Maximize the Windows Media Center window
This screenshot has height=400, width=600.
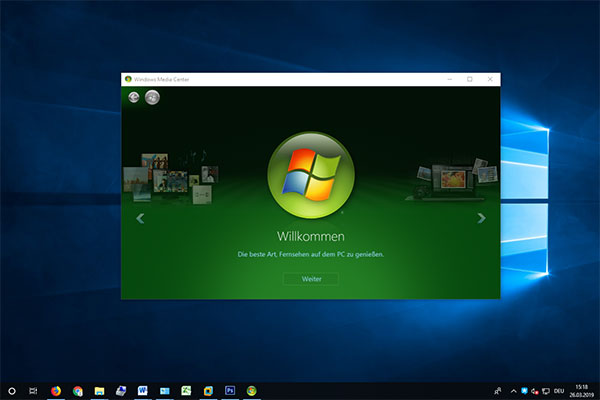(470, 79)
